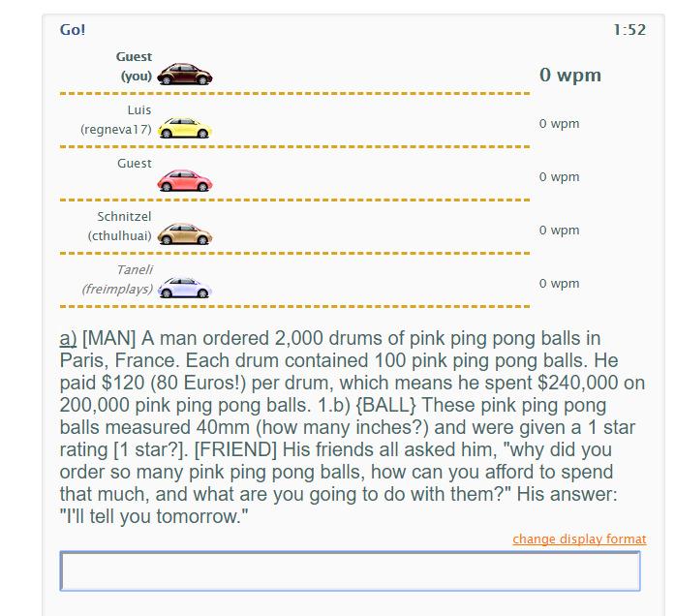675x616 pixels.
Task: Focus the typing input box
Action: pyautogui.click(x=350, y=570)
